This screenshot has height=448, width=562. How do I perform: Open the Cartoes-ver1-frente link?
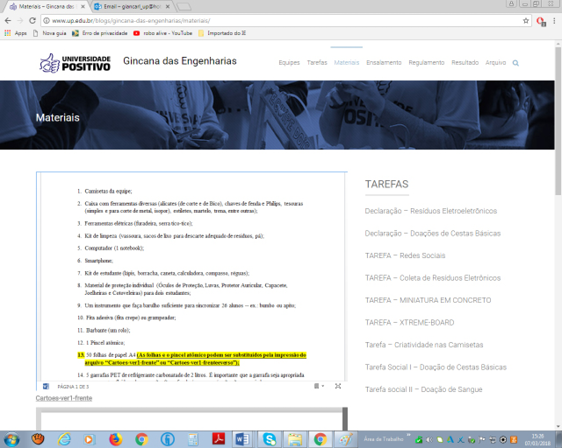(64, 398)
